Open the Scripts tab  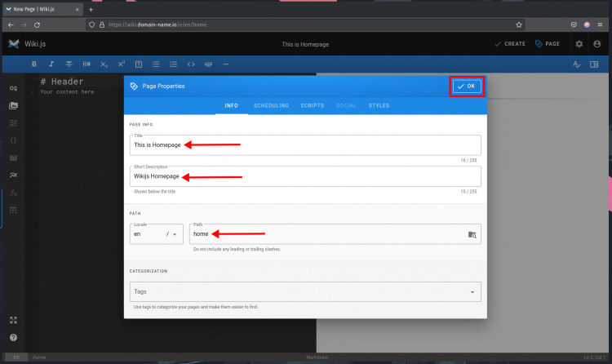pyautogui.click(x=313, y=105)
